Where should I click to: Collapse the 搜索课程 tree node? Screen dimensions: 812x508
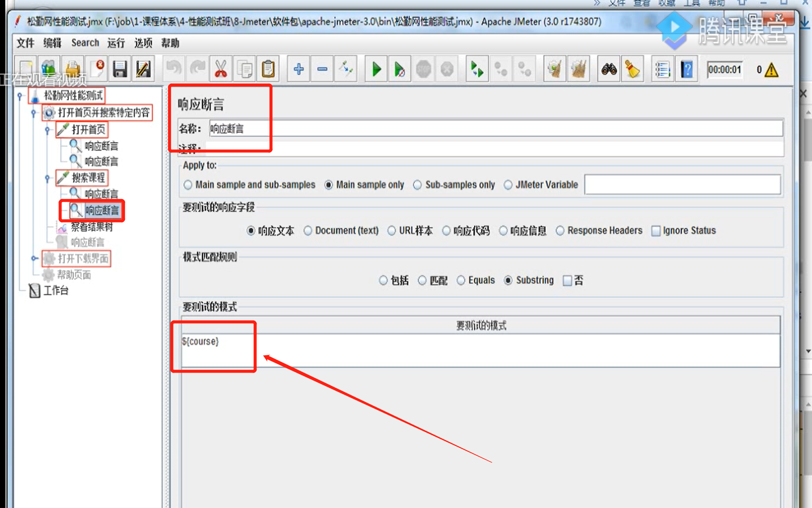point(47,178)
